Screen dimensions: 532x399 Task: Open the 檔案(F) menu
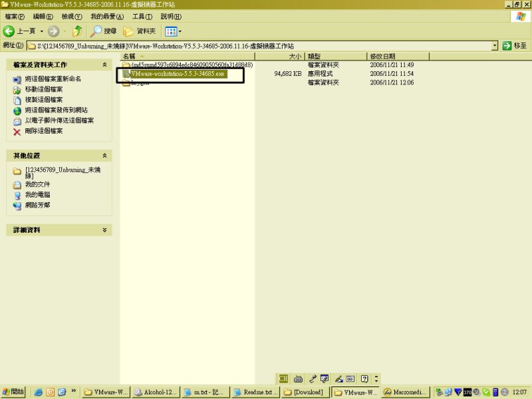(x=15, y=16)
